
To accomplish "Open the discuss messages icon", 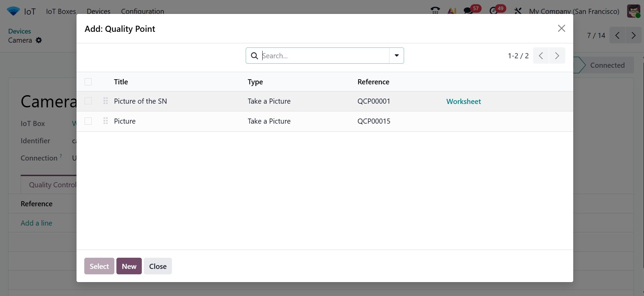I will [x=468, y=10].
